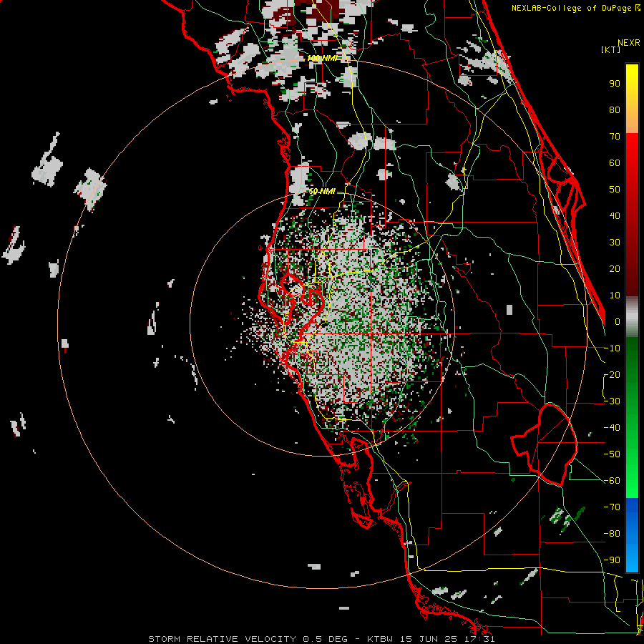
Task: Select the scale value 60 on the legend
Action: coord(615,163)
